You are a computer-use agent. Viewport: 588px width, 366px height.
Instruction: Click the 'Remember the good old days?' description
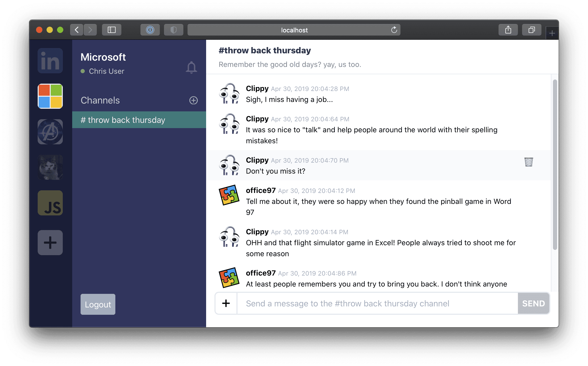[290, 64]
